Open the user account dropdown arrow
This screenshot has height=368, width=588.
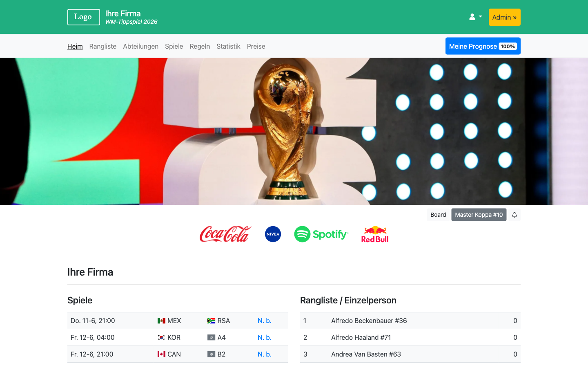point(480,17)
